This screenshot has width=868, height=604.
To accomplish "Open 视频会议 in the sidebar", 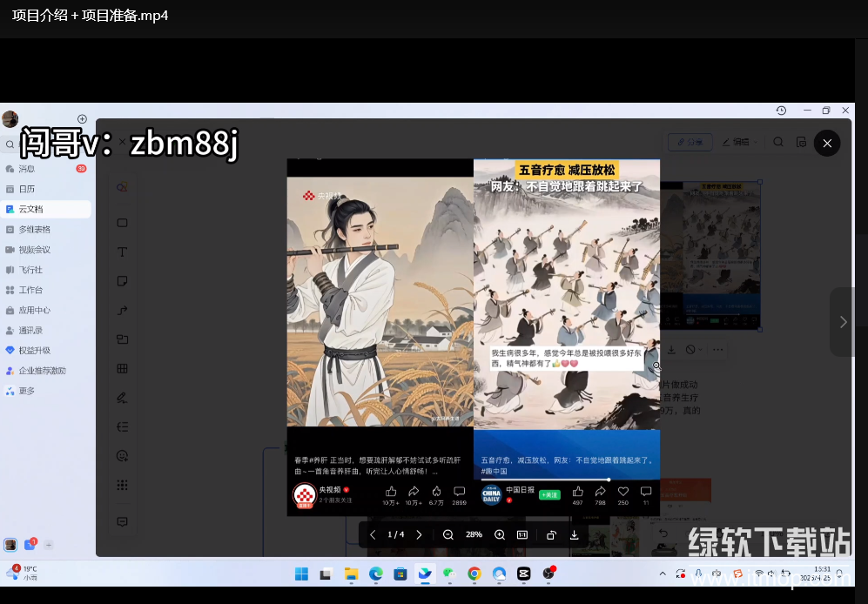I will click(35, 250).
